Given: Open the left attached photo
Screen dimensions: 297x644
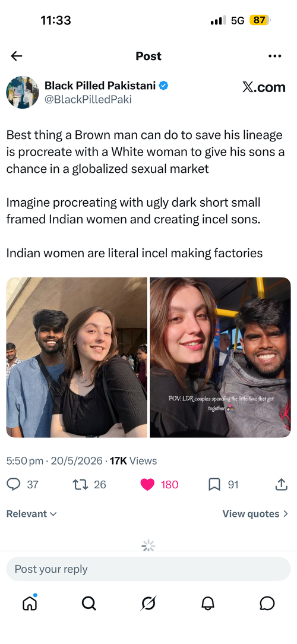Looking at the screenshot, I should [x=77, y=357].
